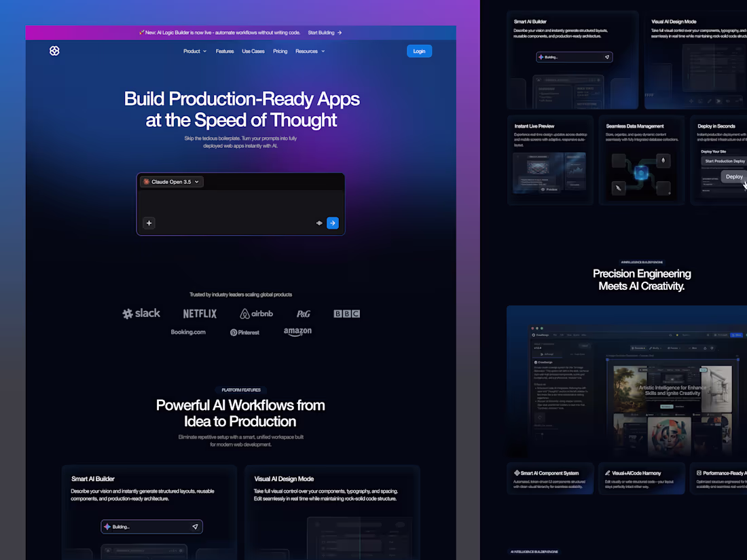Click the Netflix logo
This screenshot has width=747, height=560.
pyautogui.click(x=200, y=314)
